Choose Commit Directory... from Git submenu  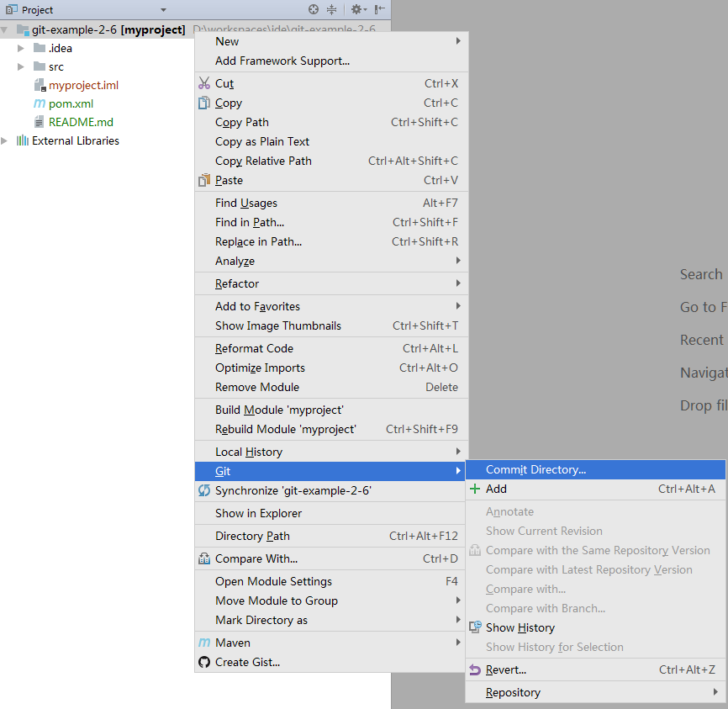click(595, 470)
